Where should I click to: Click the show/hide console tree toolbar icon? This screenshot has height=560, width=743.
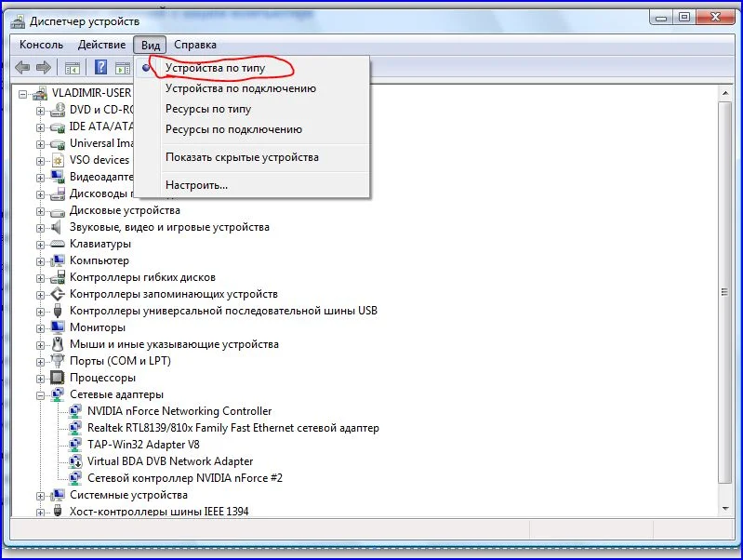pos(73,68)
